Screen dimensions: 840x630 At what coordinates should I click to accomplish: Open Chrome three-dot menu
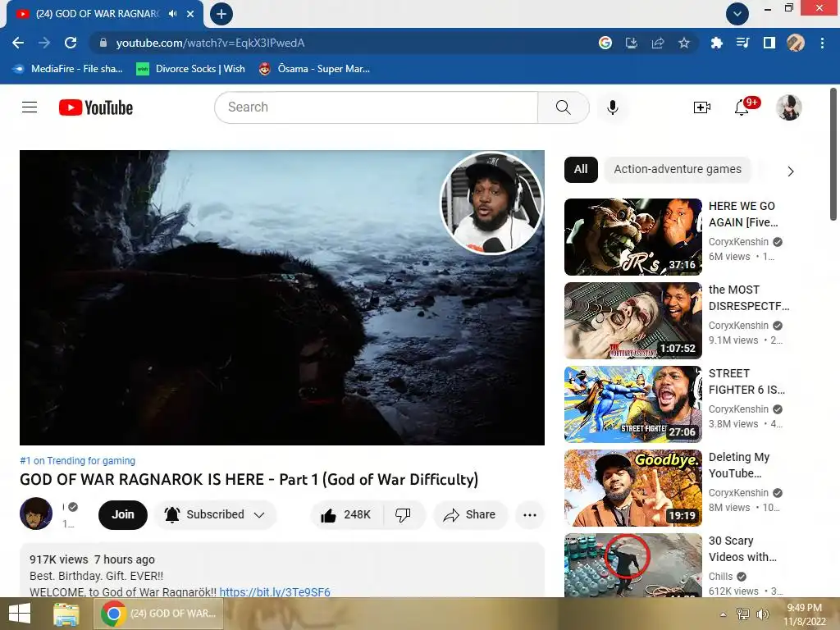(x=822, y=43)
